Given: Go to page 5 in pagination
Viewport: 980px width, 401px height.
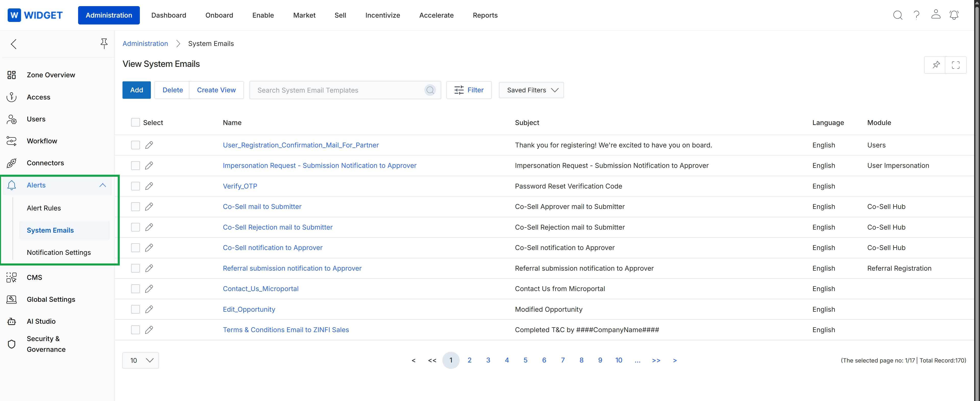Looking at the screenshot, I should point(525,360).
